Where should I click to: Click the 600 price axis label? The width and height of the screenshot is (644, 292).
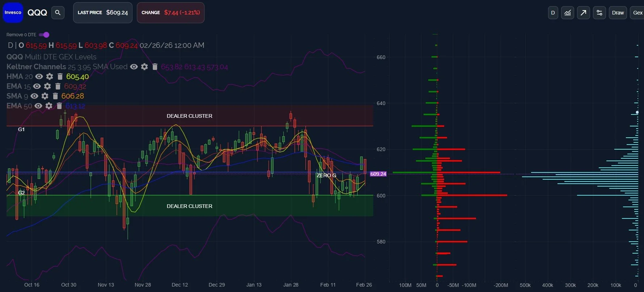[x=381, y=196]
